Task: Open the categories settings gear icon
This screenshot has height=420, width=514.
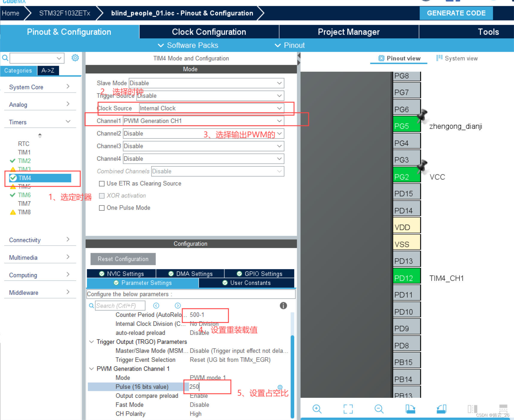Action: point(75,58)
